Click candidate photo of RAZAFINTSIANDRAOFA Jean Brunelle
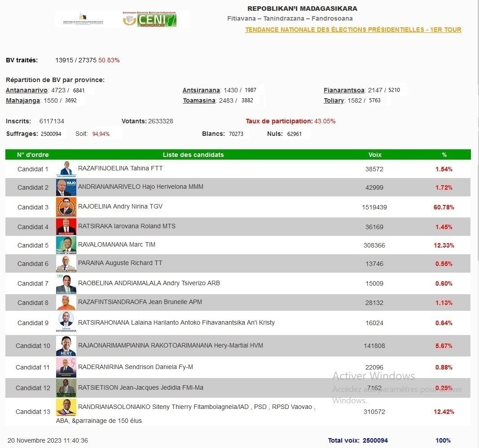The height and width of the screenshot is (448, 479). (x=66, y=303)
